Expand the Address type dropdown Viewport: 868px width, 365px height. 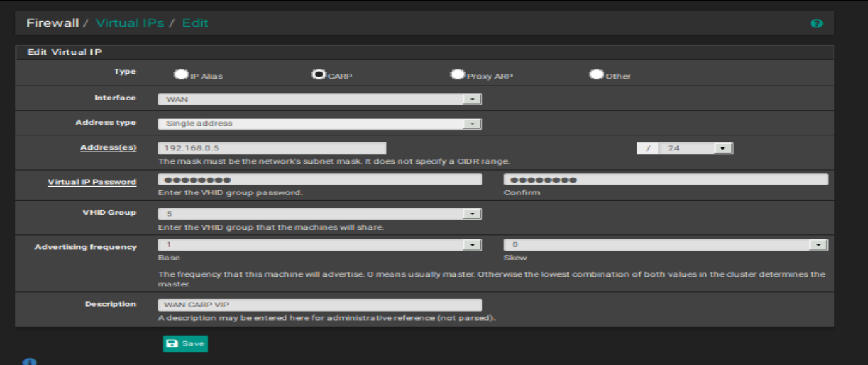click(x=320, y=124)
